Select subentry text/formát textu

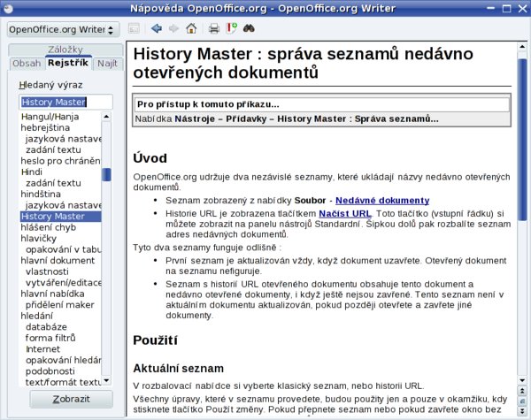[x=64, y=382]
